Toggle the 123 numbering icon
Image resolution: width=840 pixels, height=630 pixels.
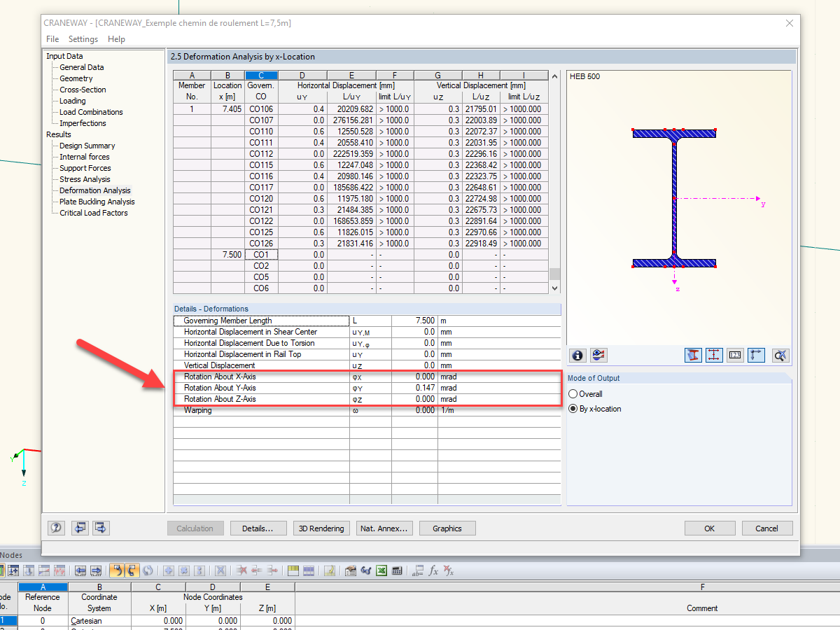tap(735, 355)
